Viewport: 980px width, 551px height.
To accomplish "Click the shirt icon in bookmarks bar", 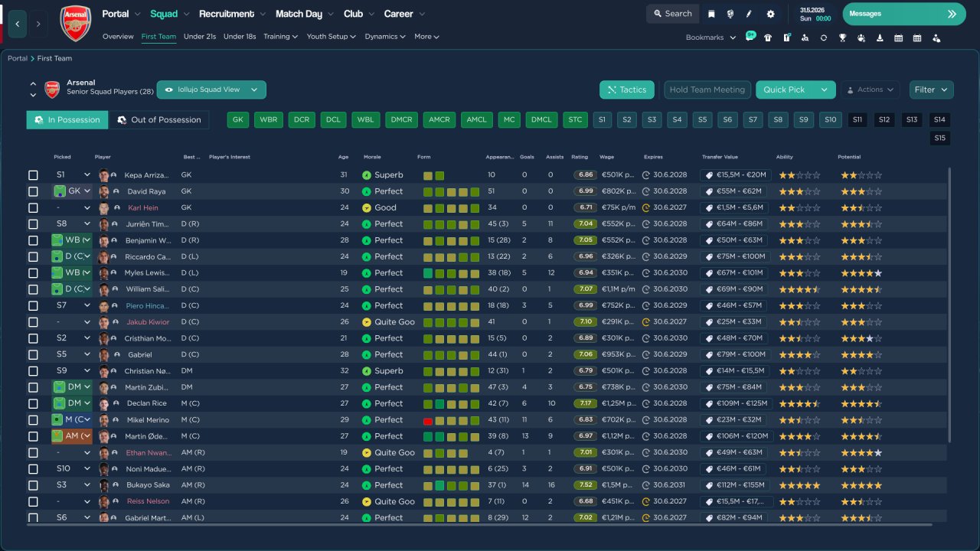I will 768,37.
